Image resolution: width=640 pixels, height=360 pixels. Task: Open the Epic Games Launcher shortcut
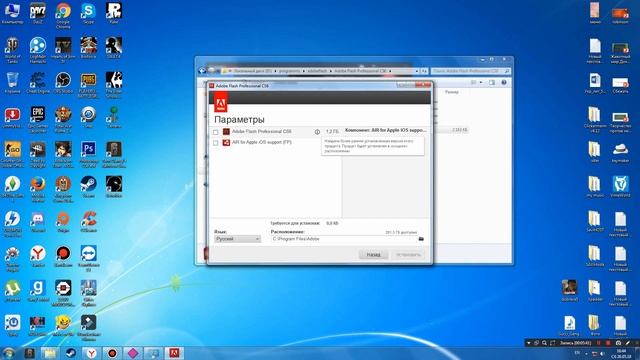[x=38, y=120]
